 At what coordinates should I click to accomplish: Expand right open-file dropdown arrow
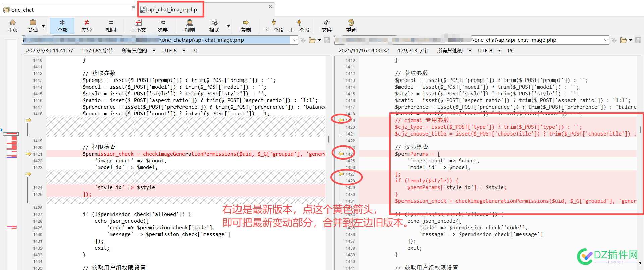pyautogui.click(x=631, y=40)
